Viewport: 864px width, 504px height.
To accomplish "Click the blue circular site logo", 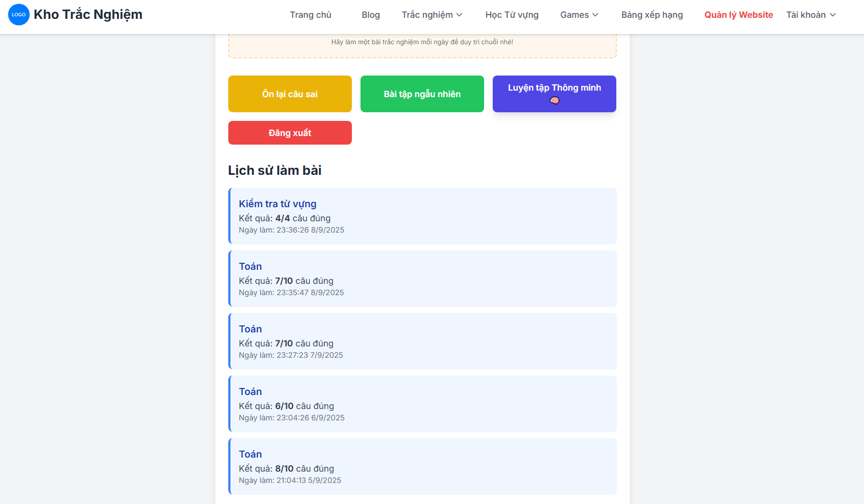I will point(19,15).
